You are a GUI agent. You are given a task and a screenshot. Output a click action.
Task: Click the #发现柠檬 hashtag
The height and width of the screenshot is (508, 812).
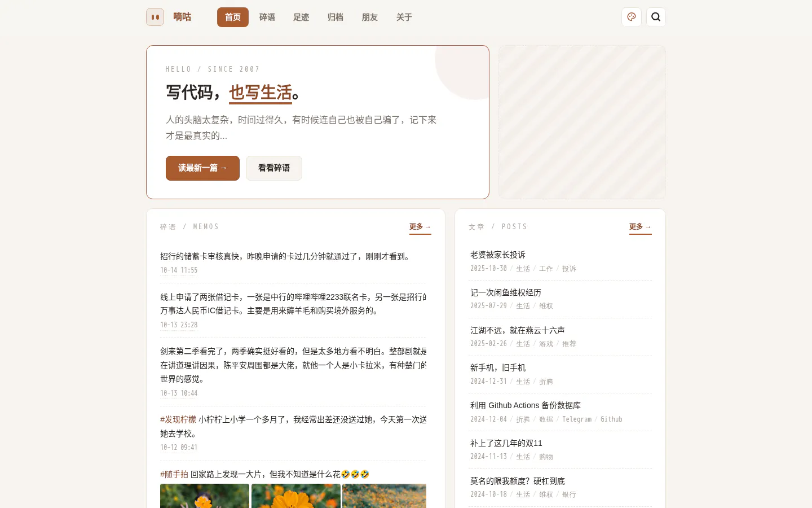coord(178,420)
